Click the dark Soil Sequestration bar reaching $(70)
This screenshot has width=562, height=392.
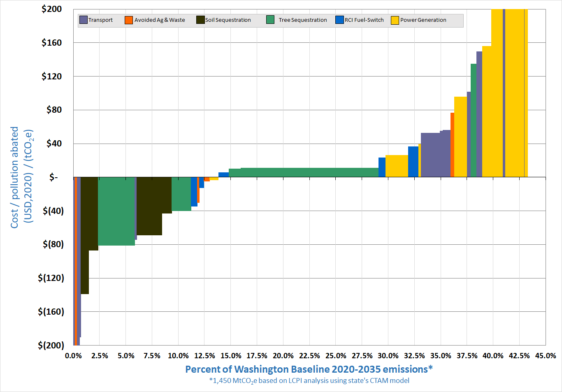(149, 206)
